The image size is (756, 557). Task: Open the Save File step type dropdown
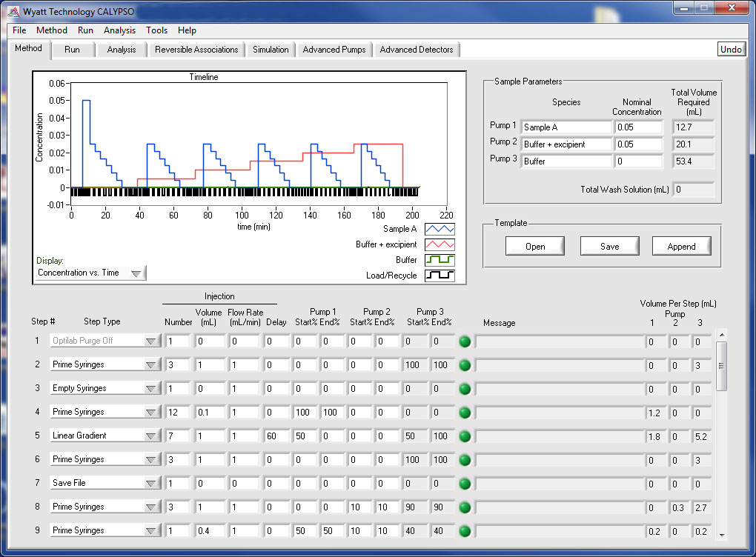[151, 484]
